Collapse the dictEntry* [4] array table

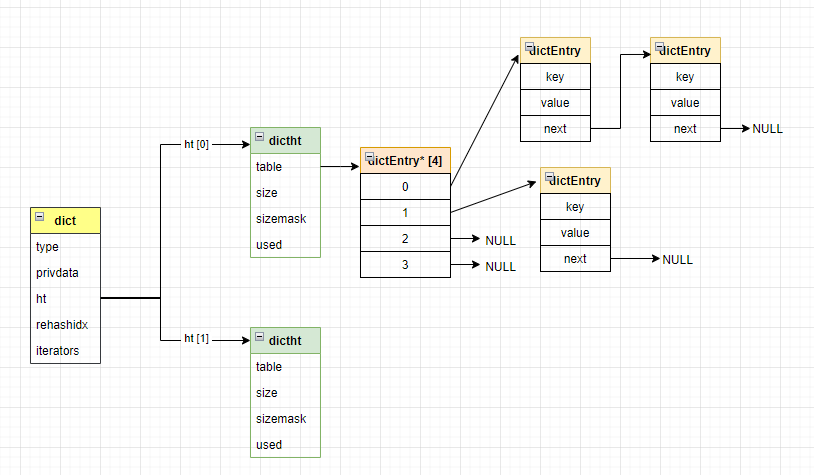pos(370,158)
